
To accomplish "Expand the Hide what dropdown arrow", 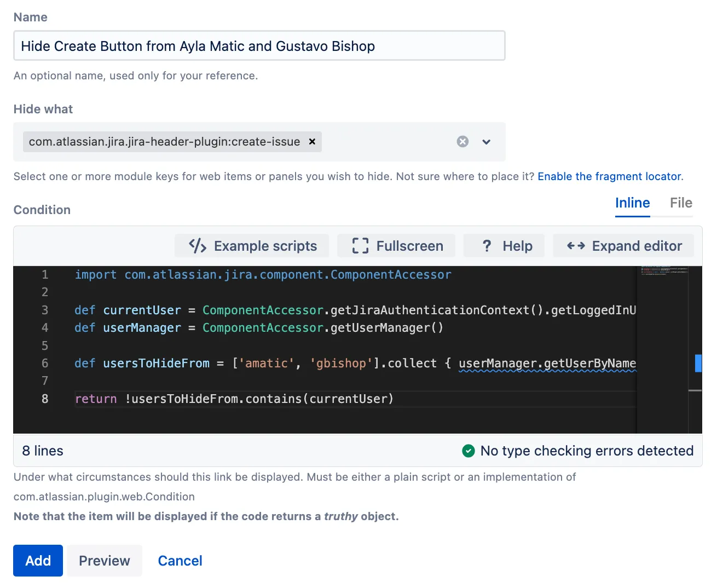I will 486,142.
